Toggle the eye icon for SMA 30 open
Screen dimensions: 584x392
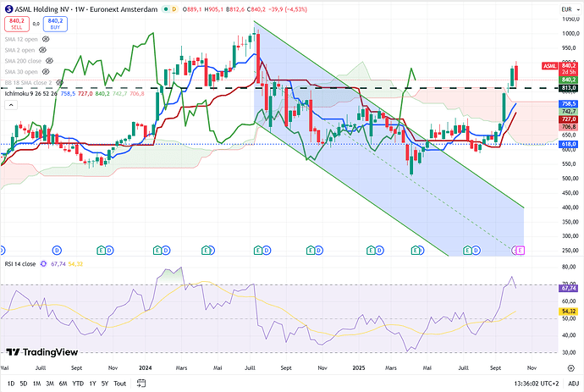pos(47,74)
